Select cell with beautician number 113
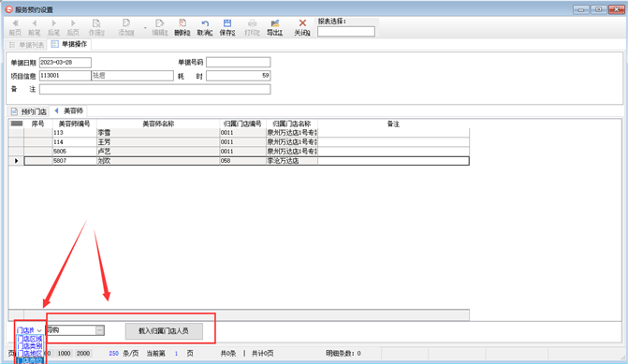Image resolution: width=628 pixels, height=364 pixels. 75,133
